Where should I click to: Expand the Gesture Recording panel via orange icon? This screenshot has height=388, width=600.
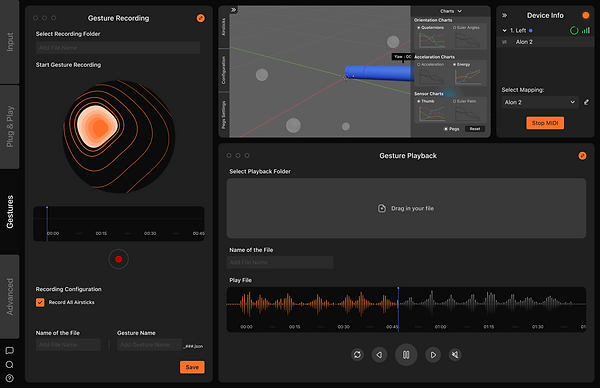[x=201, y=18]
